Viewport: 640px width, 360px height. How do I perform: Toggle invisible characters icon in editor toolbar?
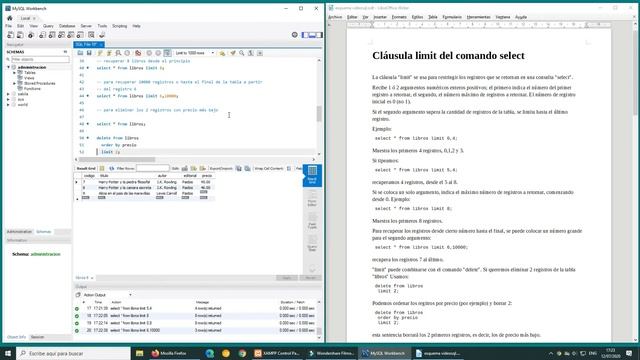(x=251, y=53)
